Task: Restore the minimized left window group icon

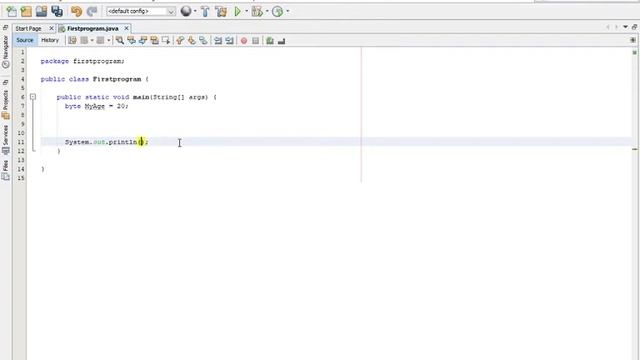Action: click(x=5, y=28)
